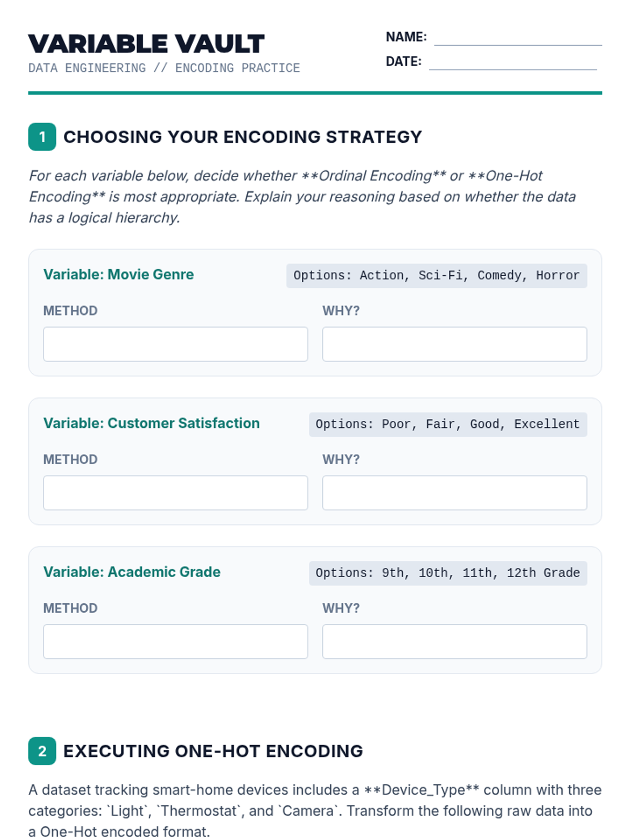Click the Data Engineering // Encoding Practice subtitle

pyautogui.click(x=164, y=68)
